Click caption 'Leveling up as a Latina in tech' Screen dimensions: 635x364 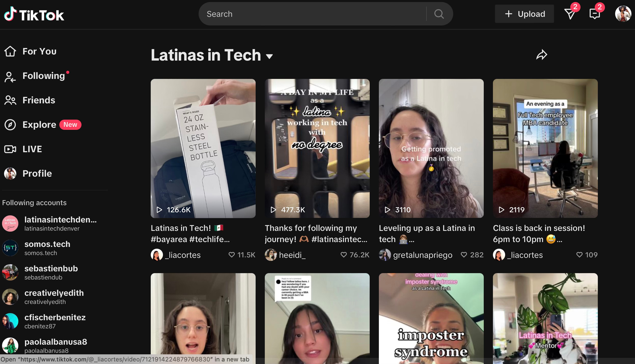[427, 233]
